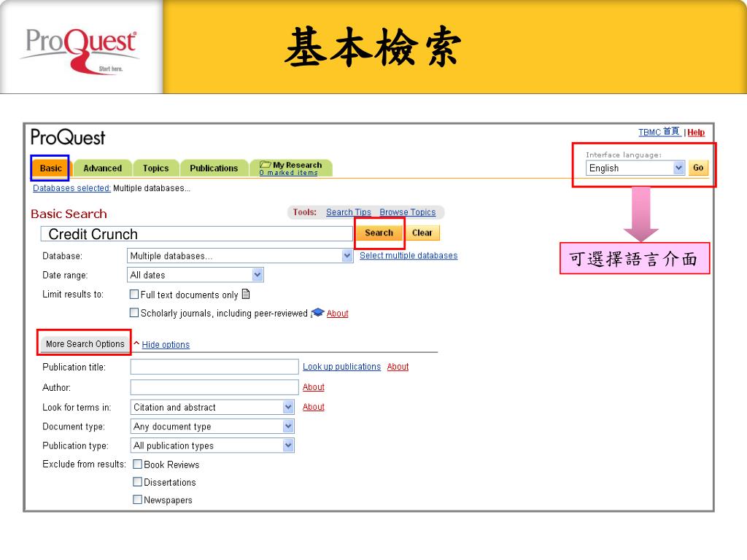Viewport: 747px width, 560px height.
Task: Click the ProQuest logo in the slide header
Action: pyautogui.click(x=80, y=50)
